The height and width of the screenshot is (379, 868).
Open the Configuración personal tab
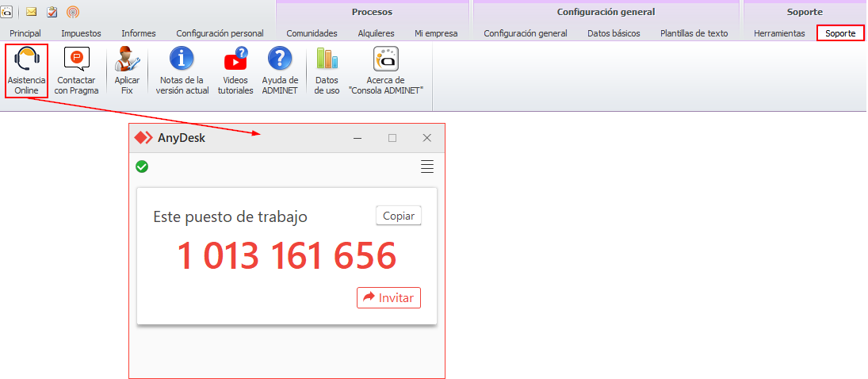(x=220, y=33)
